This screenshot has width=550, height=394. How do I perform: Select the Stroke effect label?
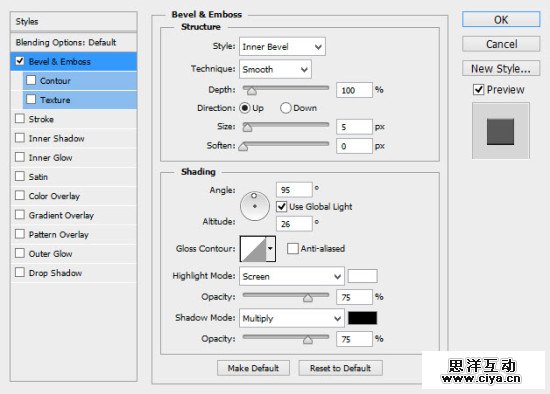point(41,119)
